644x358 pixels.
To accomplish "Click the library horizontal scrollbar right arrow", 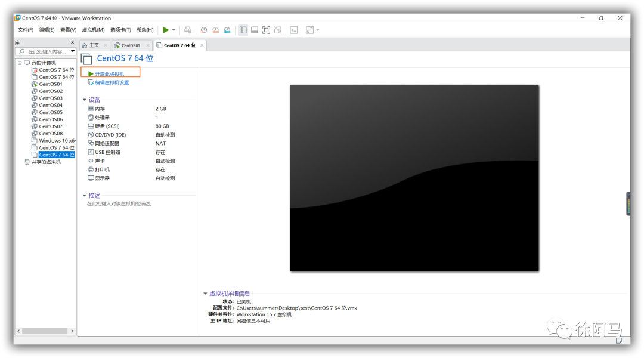I will [x=72, y=331].
